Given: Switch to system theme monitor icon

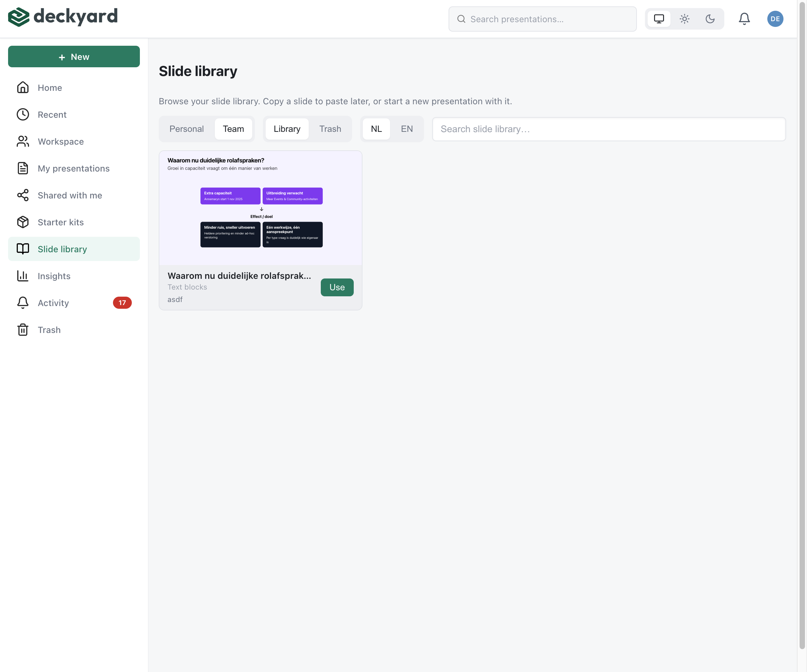Looking at the screenshot, I should click(659, 19).
